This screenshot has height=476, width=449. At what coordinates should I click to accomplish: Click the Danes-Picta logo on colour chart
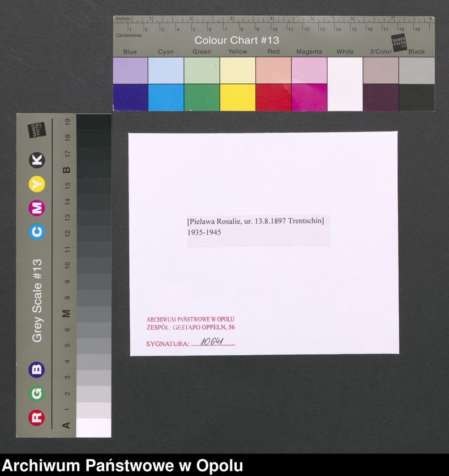coord(399,42)
